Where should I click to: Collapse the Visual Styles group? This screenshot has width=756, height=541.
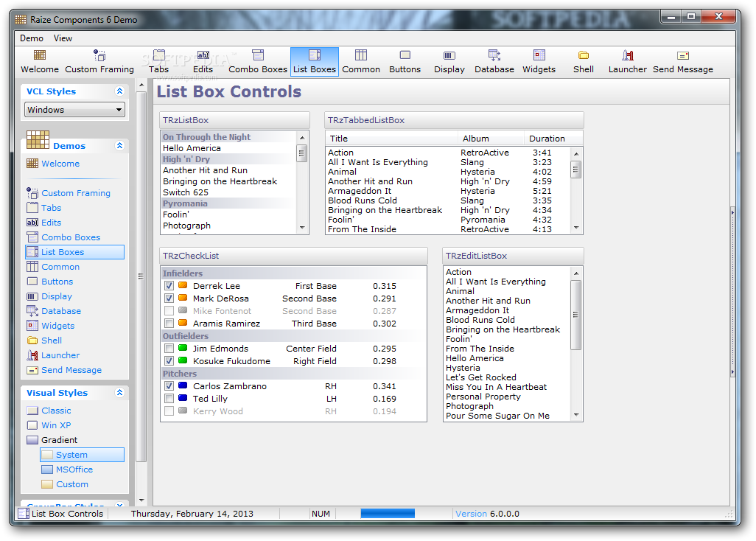(119, 393)
